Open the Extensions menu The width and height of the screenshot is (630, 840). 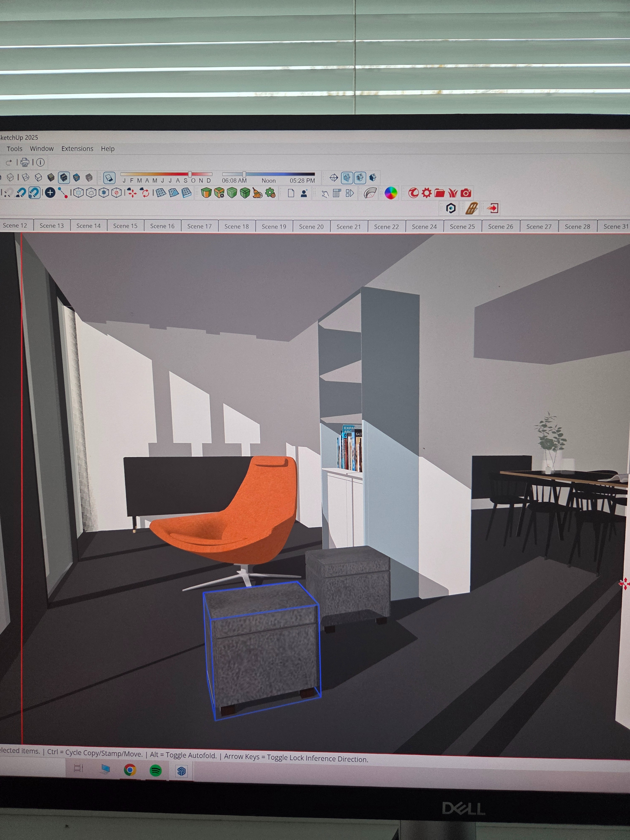coord(77,149)
